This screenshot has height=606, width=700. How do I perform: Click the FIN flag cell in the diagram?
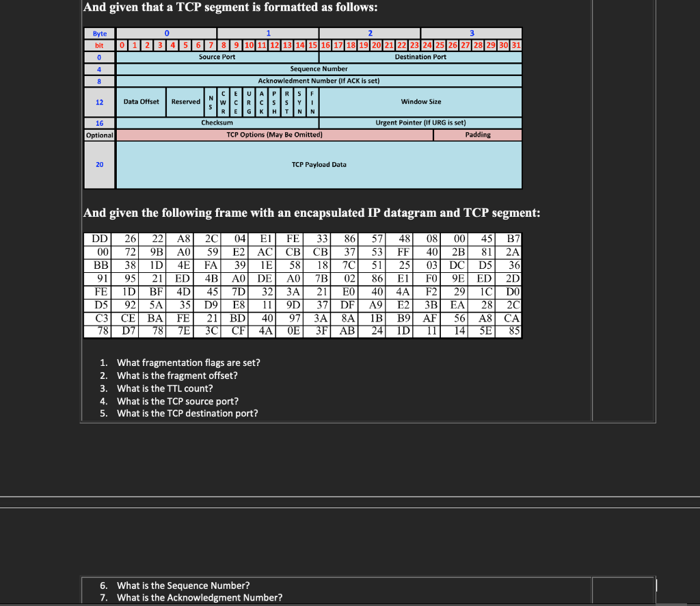pos(311,102)
